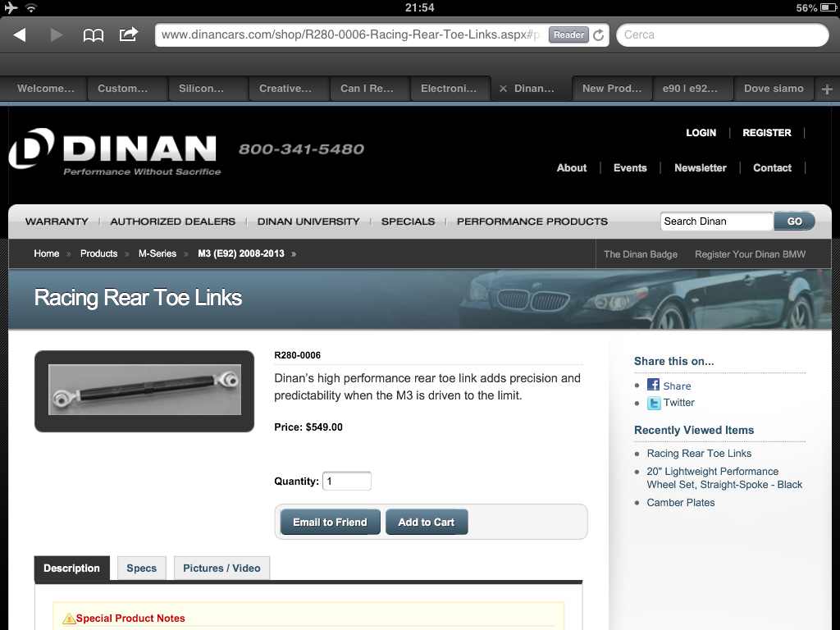Tap the share arrow icon
Viewport: 840px width, 630px height.
tap(129, 34)
